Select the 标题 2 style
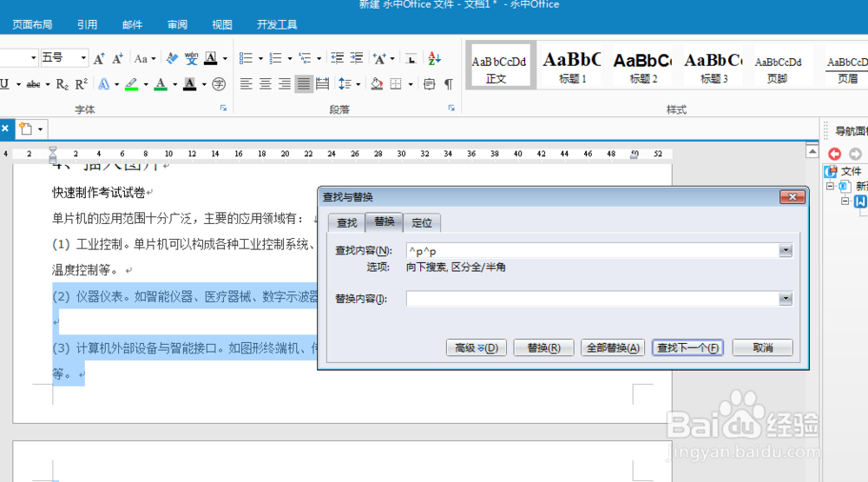This screenshot has width=868, height=482. click(642, 67)
